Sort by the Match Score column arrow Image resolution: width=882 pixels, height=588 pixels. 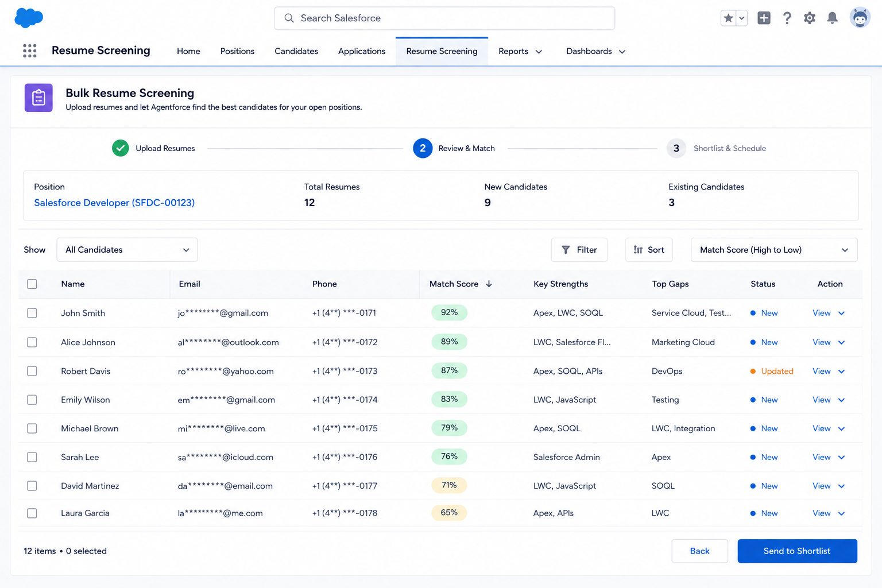click(489, 284)
